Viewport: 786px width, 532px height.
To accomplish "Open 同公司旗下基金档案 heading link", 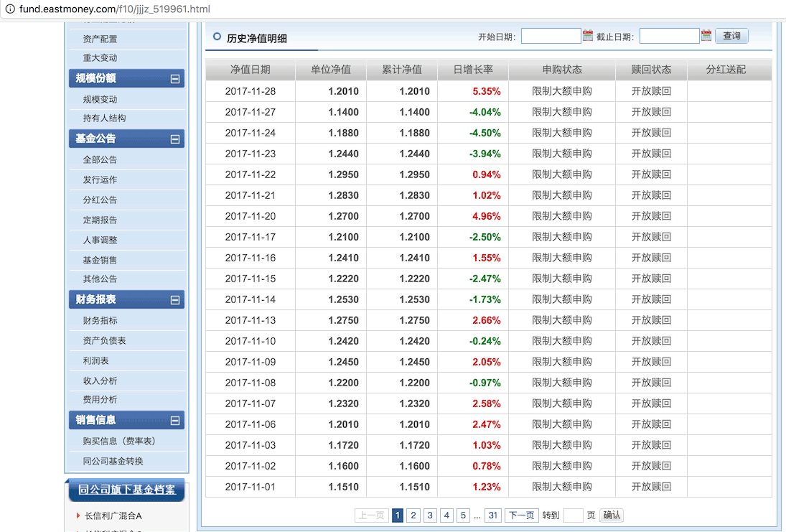I will (x=127, y=490).
